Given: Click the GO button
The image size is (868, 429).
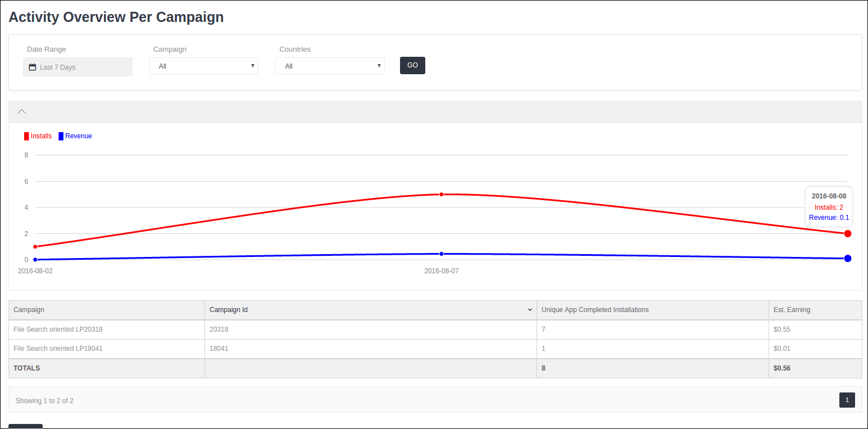Looking at the screenshot, I should click(412, 65).
